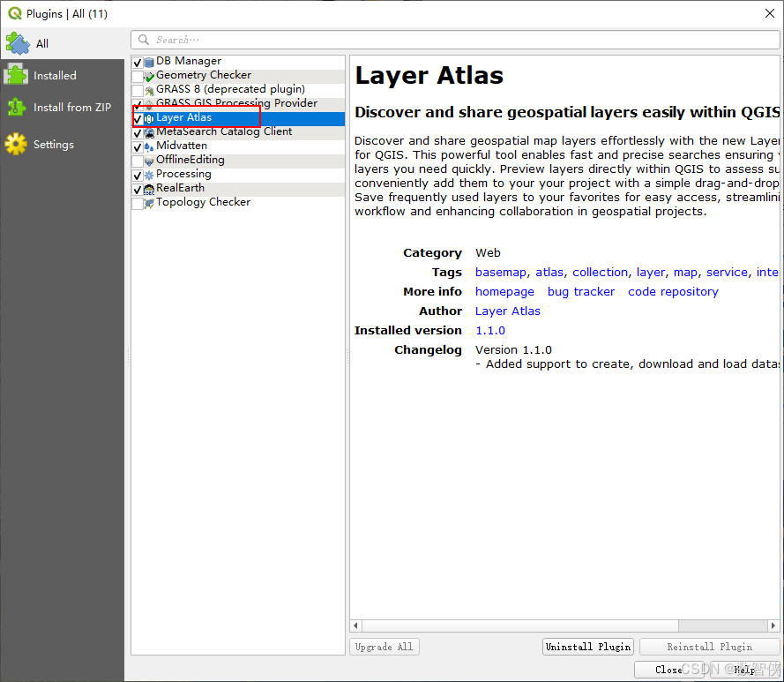Uncheck the Processing plugin checkbox
Screen dimensions: 784x682
coord(138,175)
